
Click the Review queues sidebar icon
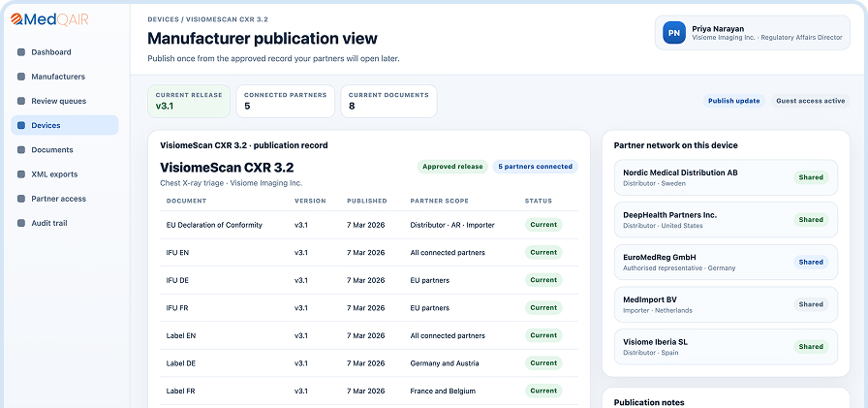21,101
